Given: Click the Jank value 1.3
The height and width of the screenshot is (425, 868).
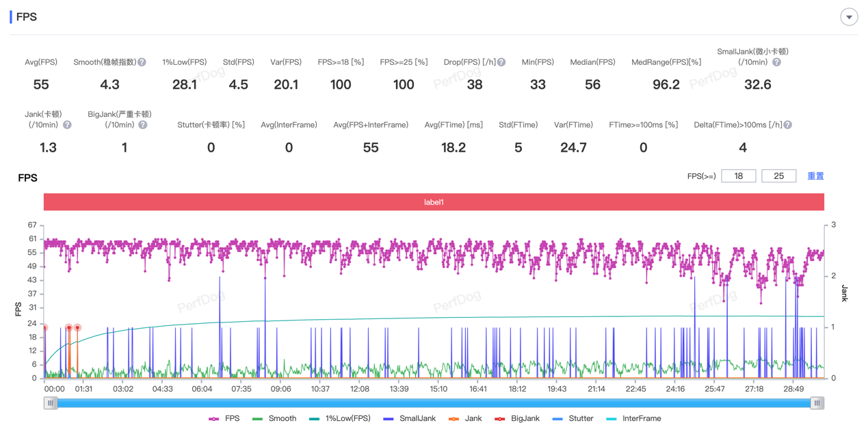Looking at the screenshot, I should tap(48, 148).
